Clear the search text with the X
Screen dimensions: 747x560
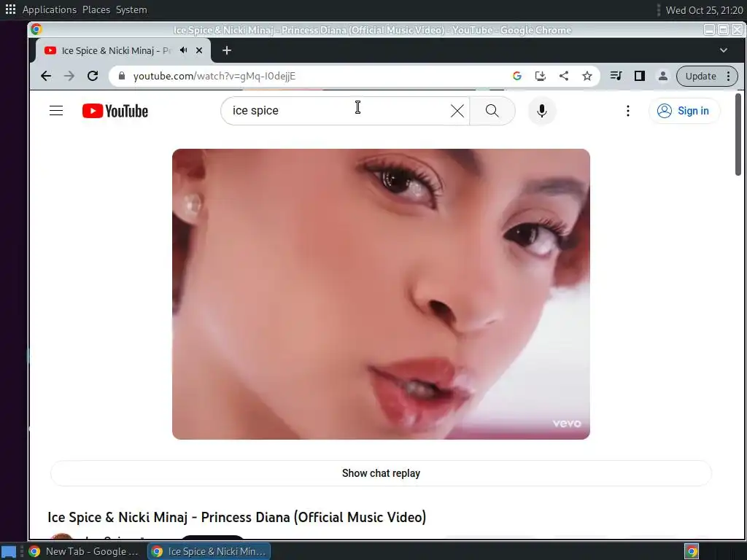(x=457, y=111)
